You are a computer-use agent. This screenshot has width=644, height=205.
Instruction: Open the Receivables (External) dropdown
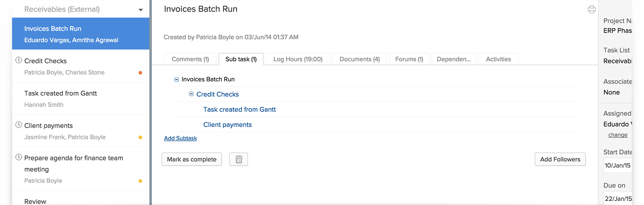pyautogui.click(x=140, y=10)
